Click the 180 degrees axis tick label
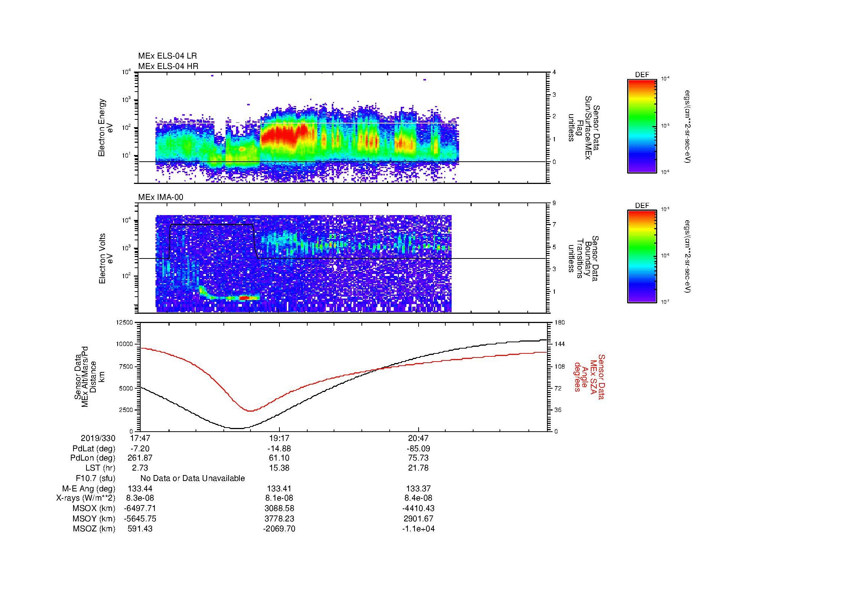Screen dimensions: 868x613 click(x=560, y=322)
